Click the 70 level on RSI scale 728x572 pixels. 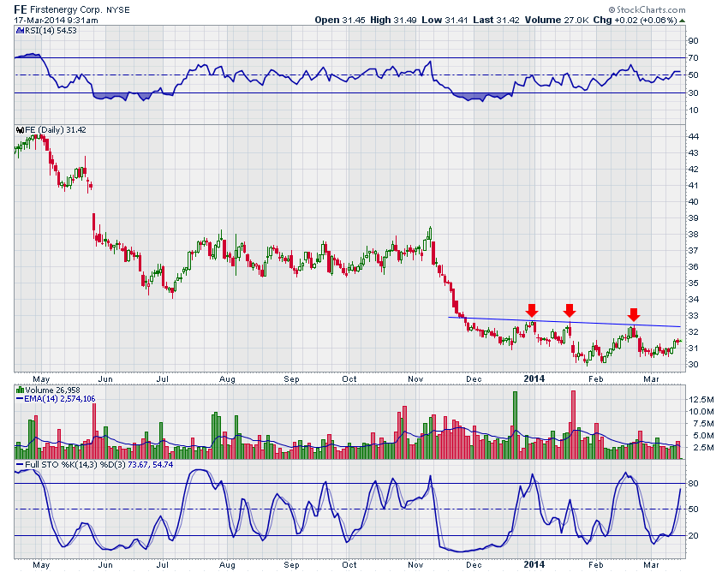pos(692,57)
